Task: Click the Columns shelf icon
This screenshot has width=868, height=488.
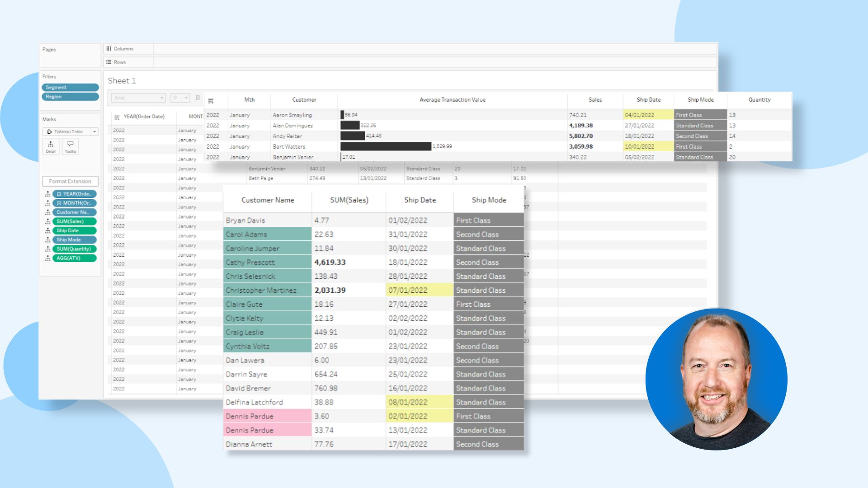Action: [x=108, y=49]
